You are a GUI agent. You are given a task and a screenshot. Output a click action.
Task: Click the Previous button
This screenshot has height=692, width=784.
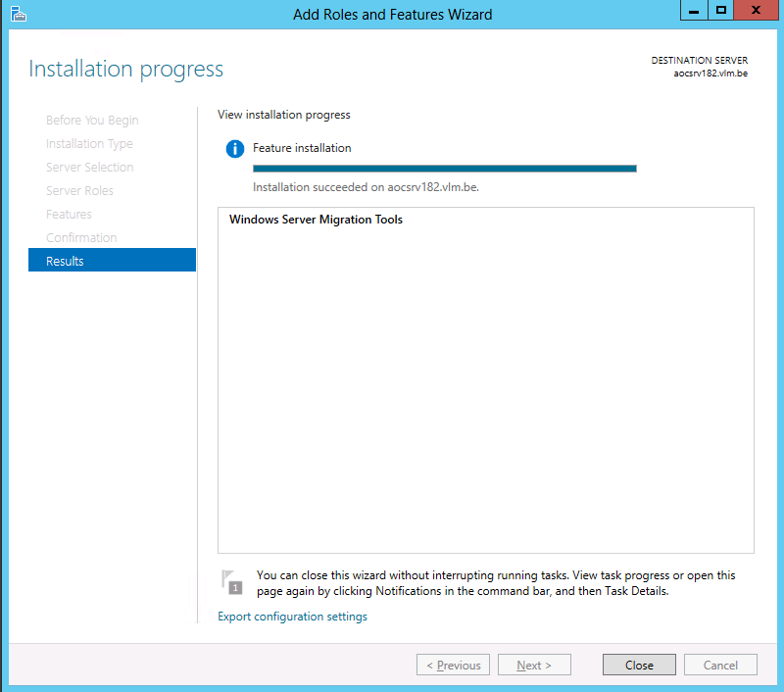(x=453, y=664)
